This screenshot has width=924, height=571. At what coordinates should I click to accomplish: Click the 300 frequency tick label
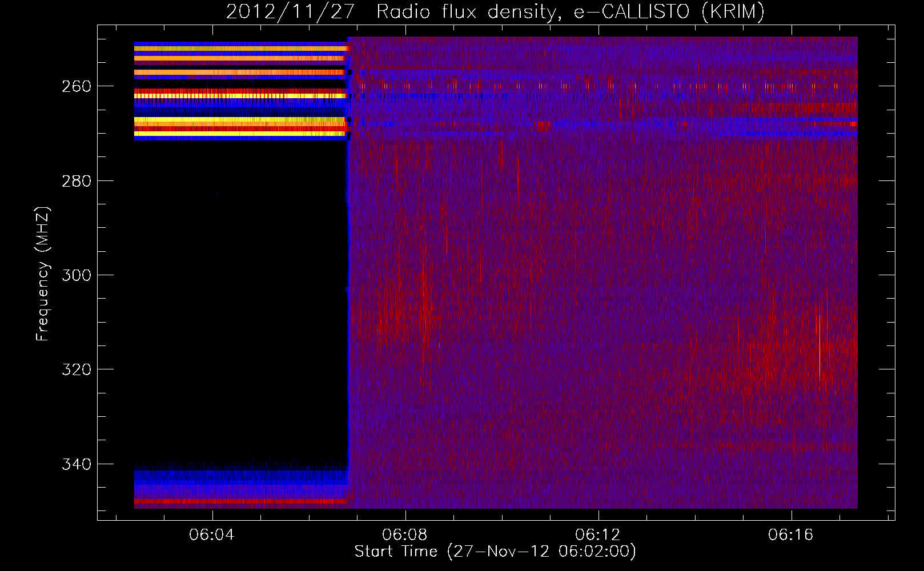click(x=77, y=275)
